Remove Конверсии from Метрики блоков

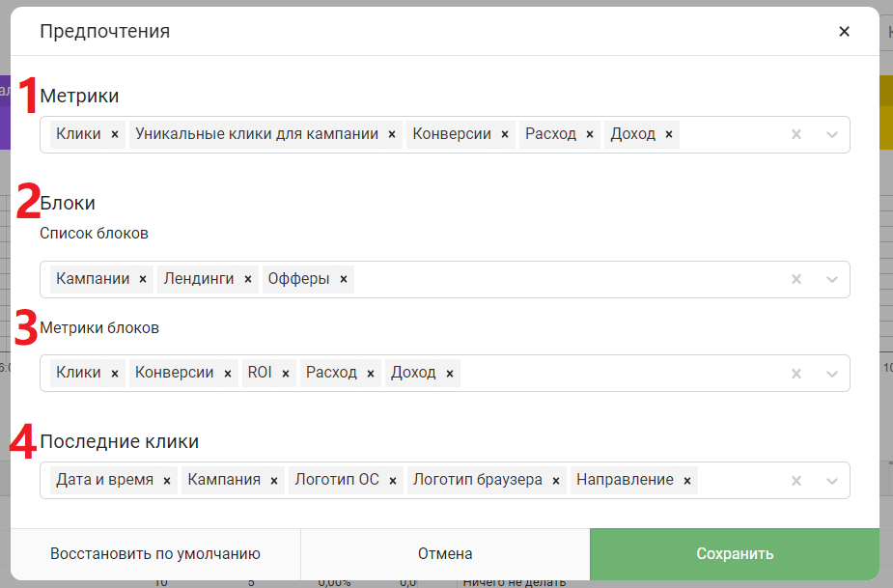[x=228, y=374]
